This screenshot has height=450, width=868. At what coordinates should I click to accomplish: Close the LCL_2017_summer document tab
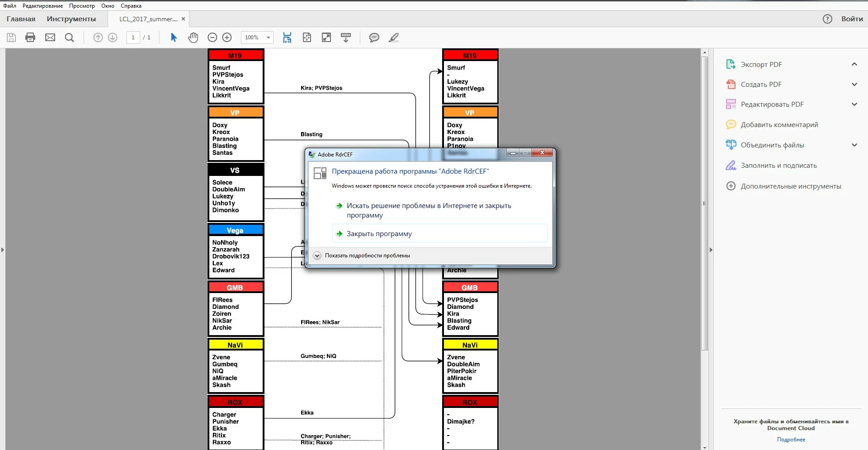[183, 19]
